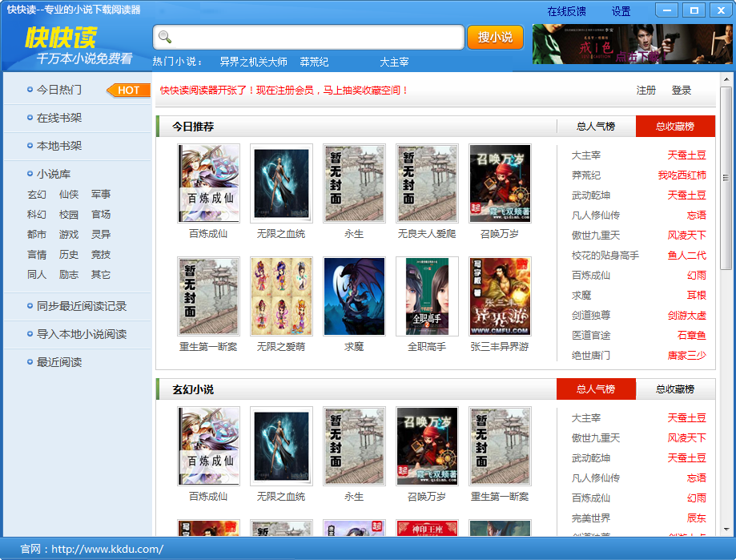Open 设置 in the title bar
Viewport: 736px width, 560px height.
click(621, 11)
